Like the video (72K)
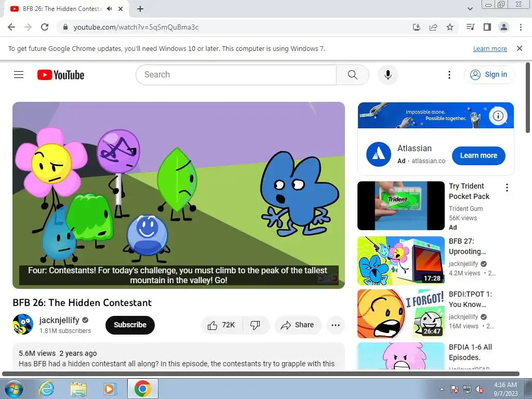The image size is (532, 399). click(221, 325)
